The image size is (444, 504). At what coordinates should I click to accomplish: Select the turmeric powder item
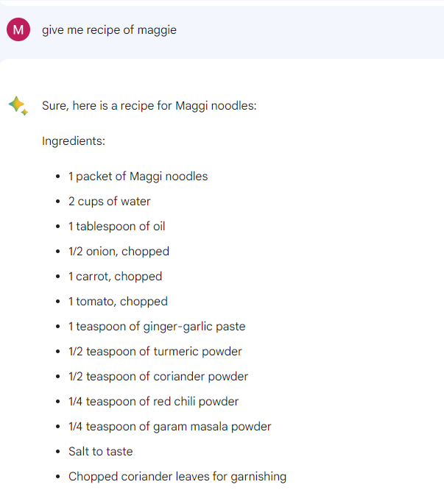click(155, 352)
